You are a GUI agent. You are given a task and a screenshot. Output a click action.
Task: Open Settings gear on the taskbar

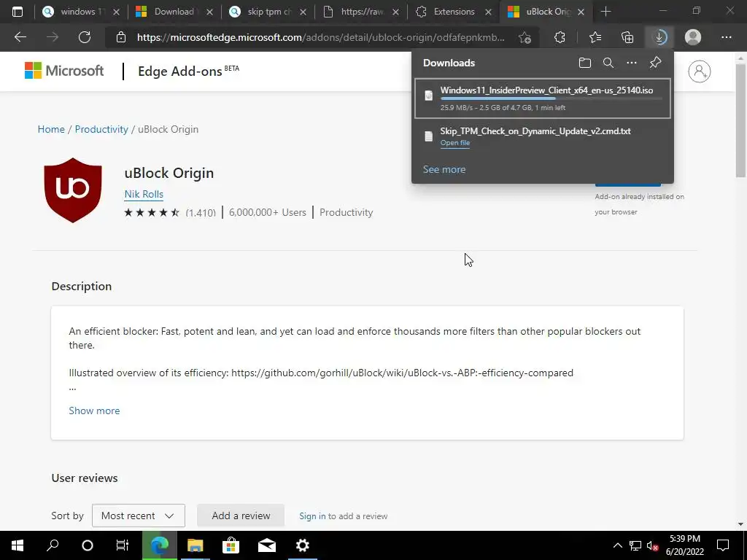point(303,545)
